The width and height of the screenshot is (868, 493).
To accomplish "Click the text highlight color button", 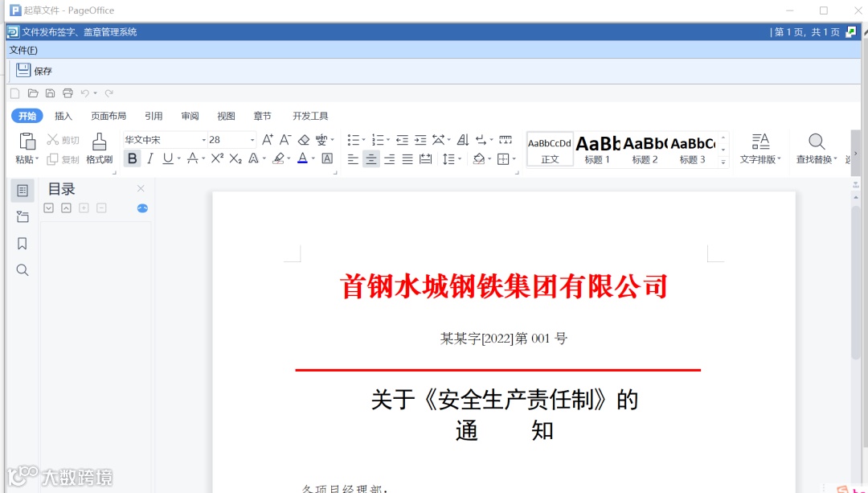I will pyautogui.click(x=278, y=159).
